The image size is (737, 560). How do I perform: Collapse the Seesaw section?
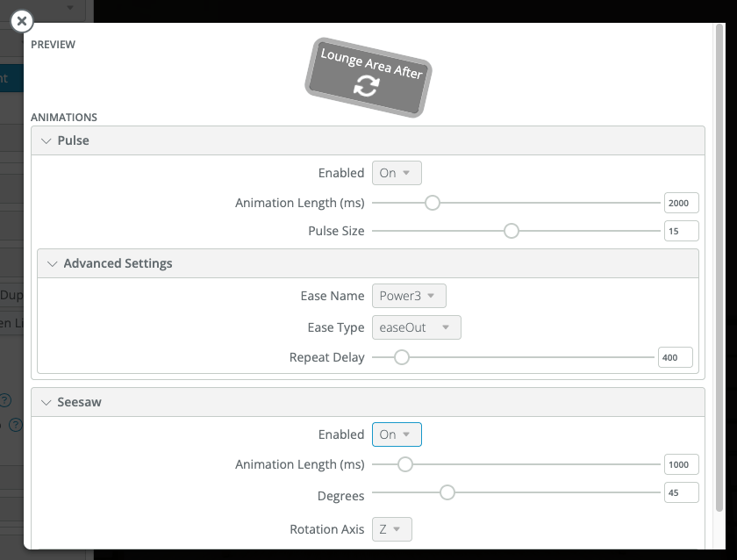47,402
